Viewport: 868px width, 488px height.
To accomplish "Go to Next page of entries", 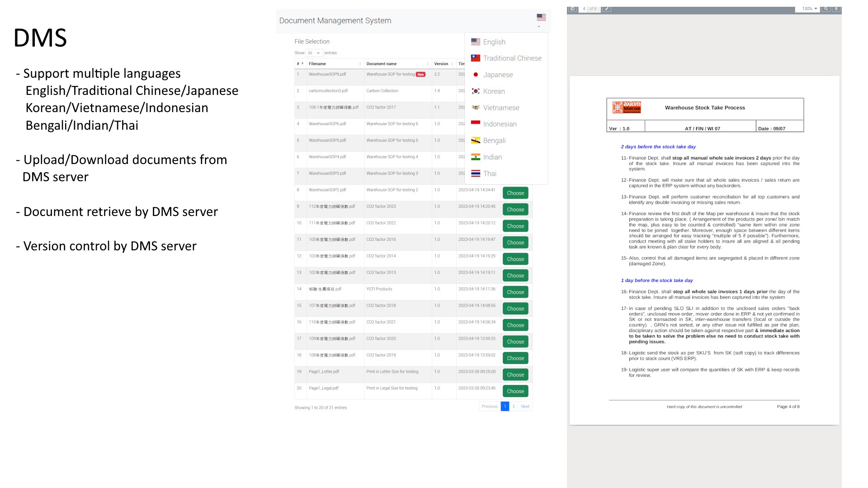I will pos(525,406).
